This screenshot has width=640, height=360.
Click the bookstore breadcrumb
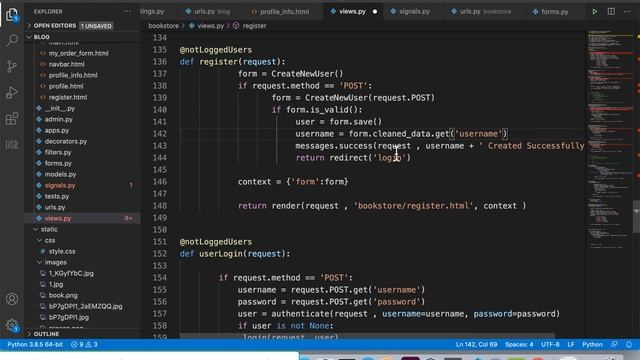tap(163, 26)
